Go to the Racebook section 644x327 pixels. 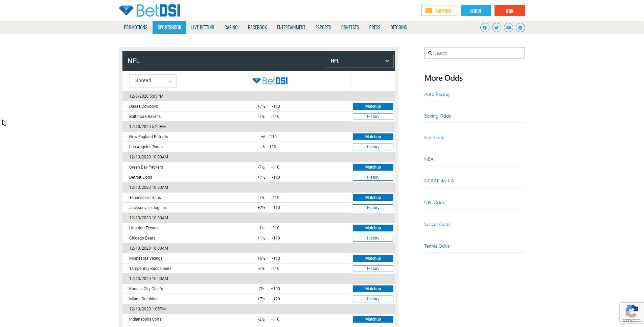click(x=257, y=27)
